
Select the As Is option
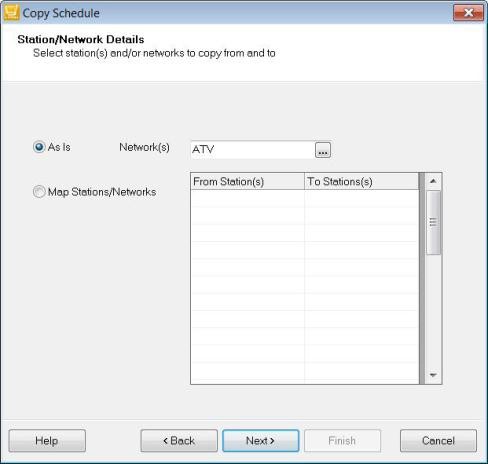[39, 147]
